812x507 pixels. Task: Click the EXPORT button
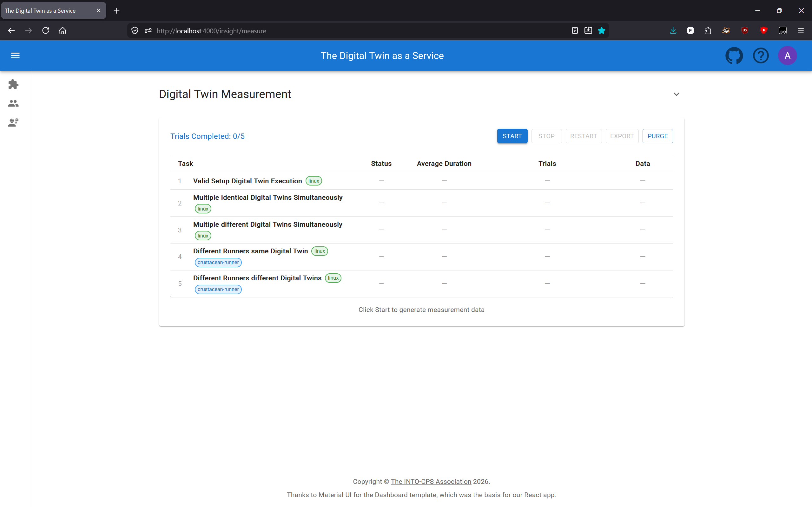(622, 136)
